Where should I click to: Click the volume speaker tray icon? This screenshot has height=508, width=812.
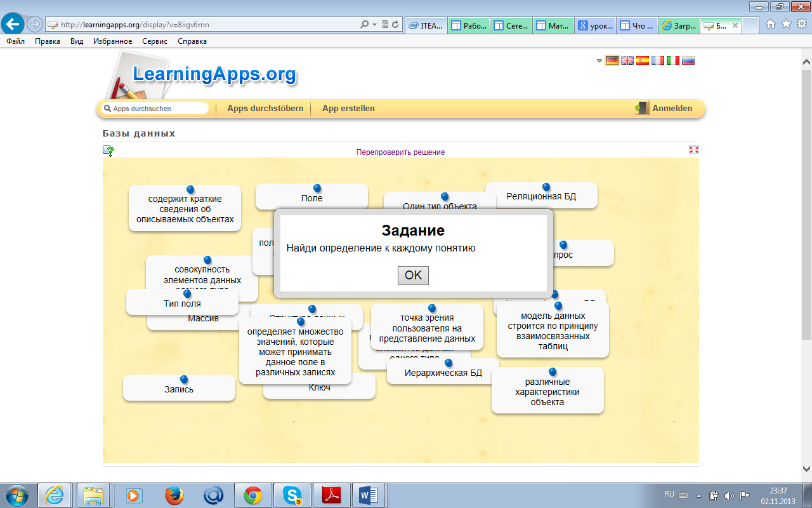pos(729,495)
